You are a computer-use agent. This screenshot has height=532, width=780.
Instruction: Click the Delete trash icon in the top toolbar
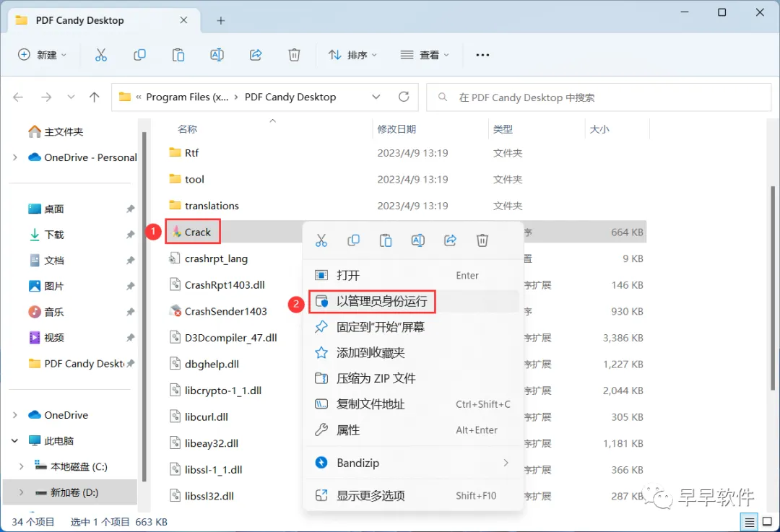(x=295, y=55)
